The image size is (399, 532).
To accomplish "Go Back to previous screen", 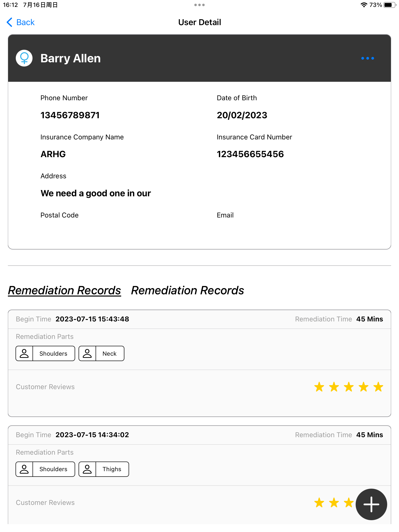I will click(x=25, y=22).
